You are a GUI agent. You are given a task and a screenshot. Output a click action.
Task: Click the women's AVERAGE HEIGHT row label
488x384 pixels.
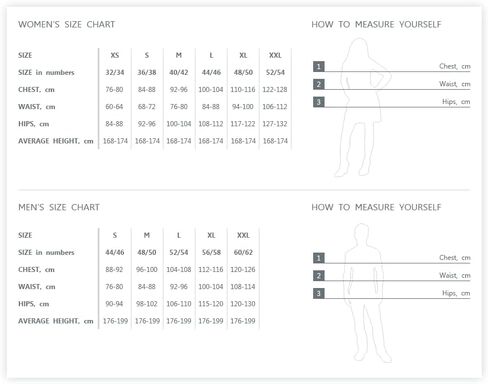click(x=56, y=141)
